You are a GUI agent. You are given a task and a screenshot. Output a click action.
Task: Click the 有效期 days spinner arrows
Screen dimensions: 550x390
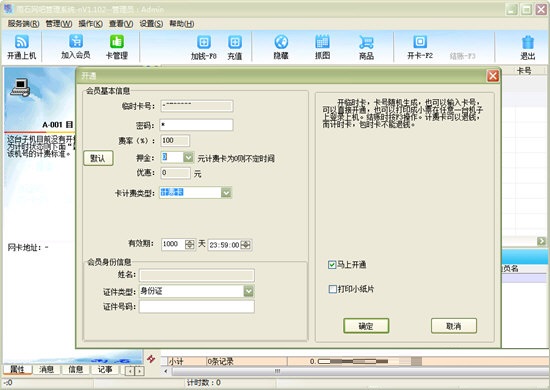tap(190, 244)
